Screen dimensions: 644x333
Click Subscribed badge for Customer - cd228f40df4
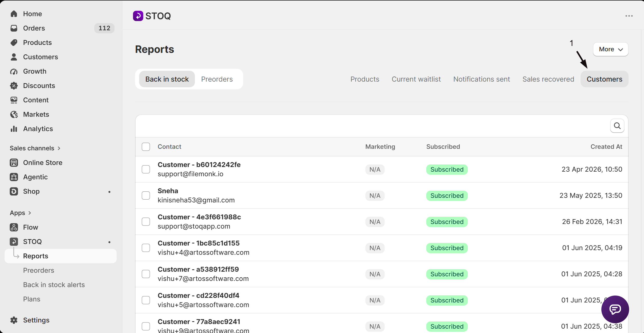pos(447,300)
